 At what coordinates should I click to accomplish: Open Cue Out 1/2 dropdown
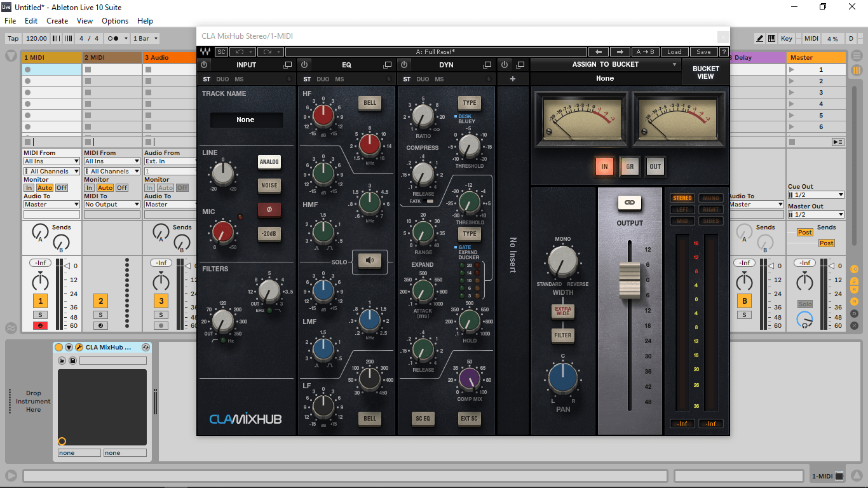pyautogui.click(x=816, y=195)
